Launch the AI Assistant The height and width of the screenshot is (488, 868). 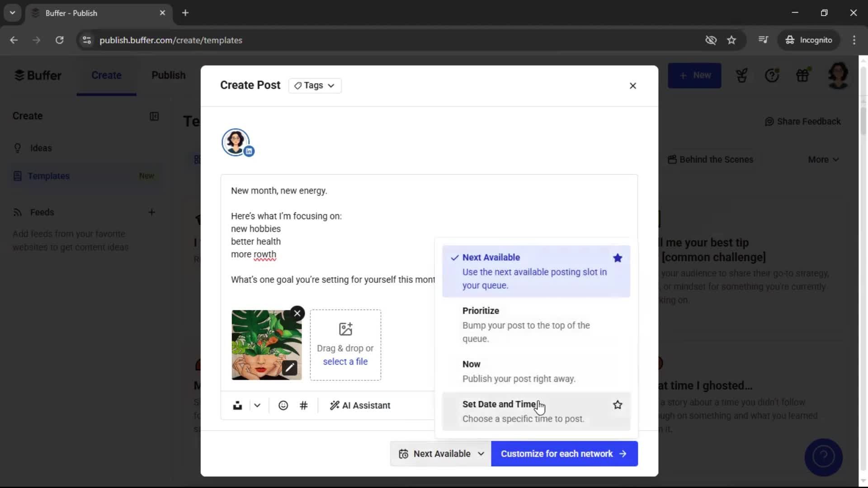pos(360,405)
